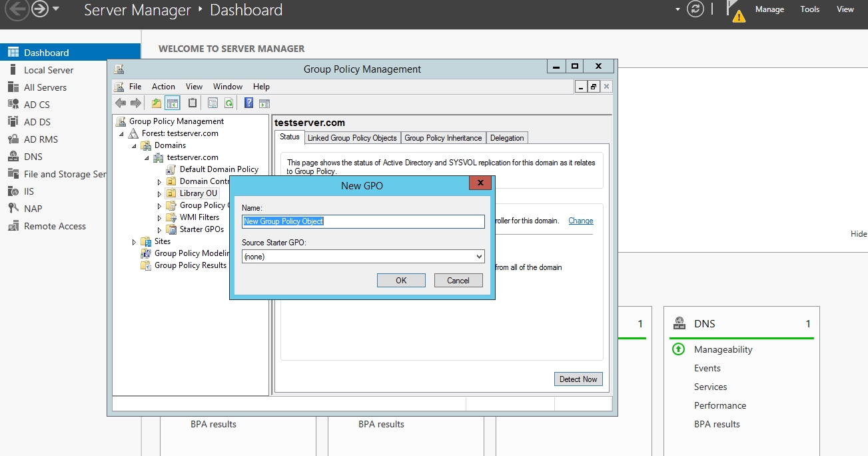The height and width of the screenshot is (456, 868).
Task: Click the Server Manager notifications flag icon
Action: click(x=735, y=11)
